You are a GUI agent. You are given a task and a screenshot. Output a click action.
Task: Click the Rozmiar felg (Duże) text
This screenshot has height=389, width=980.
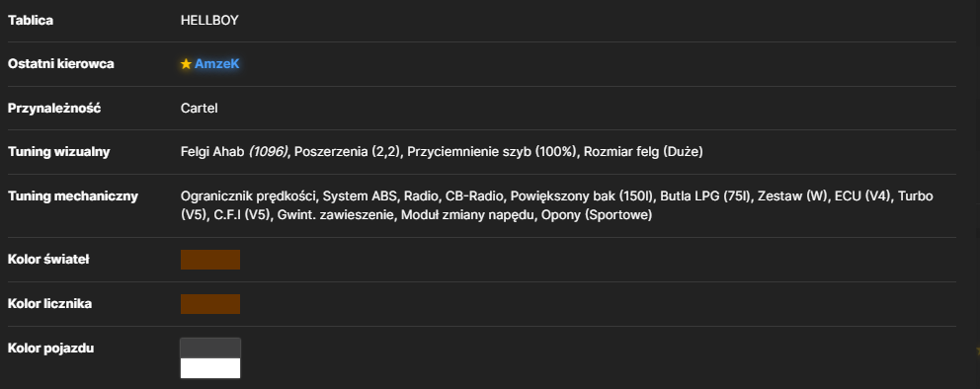[x=643, y=152]
